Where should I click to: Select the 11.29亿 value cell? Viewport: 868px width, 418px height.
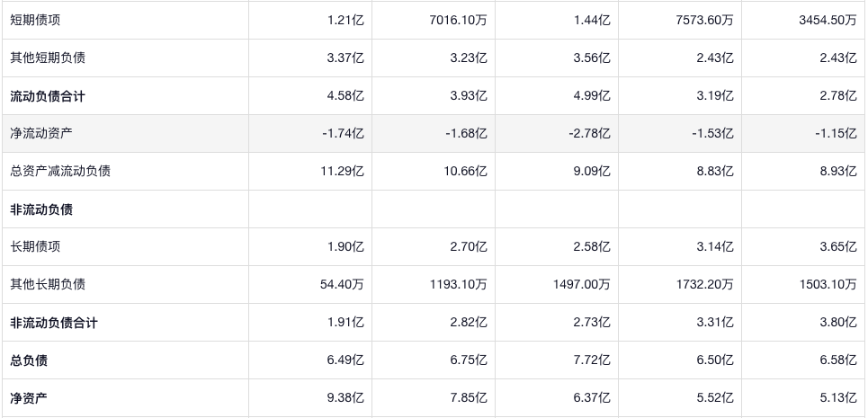pos(345,171)
